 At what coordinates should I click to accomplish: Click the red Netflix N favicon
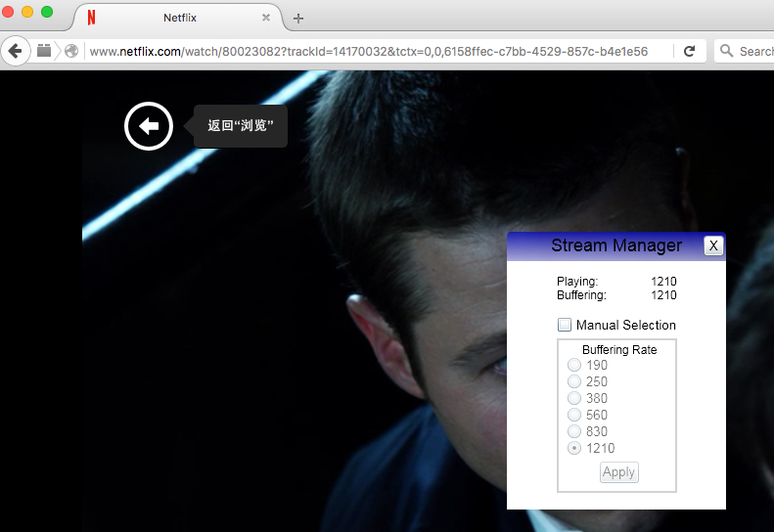point(91,18)
